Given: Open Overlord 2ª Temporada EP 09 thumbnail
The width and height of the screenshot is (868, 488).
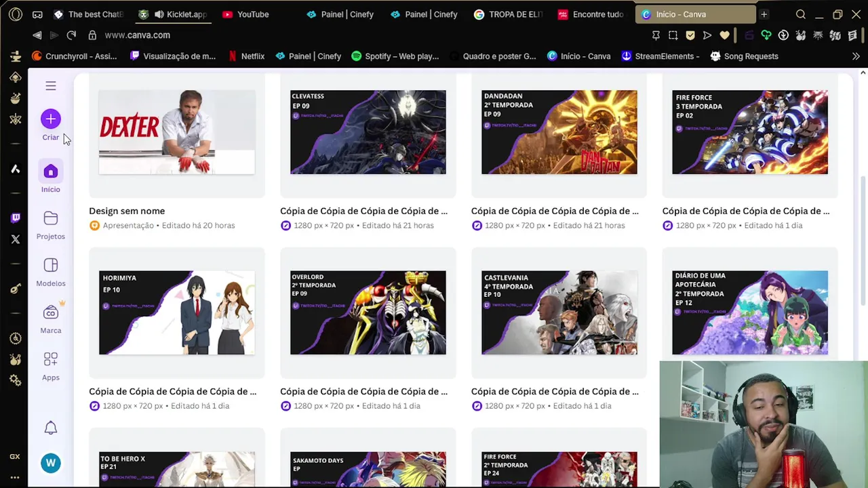Looking at the screenshot, I should click(x=368, y=312).
